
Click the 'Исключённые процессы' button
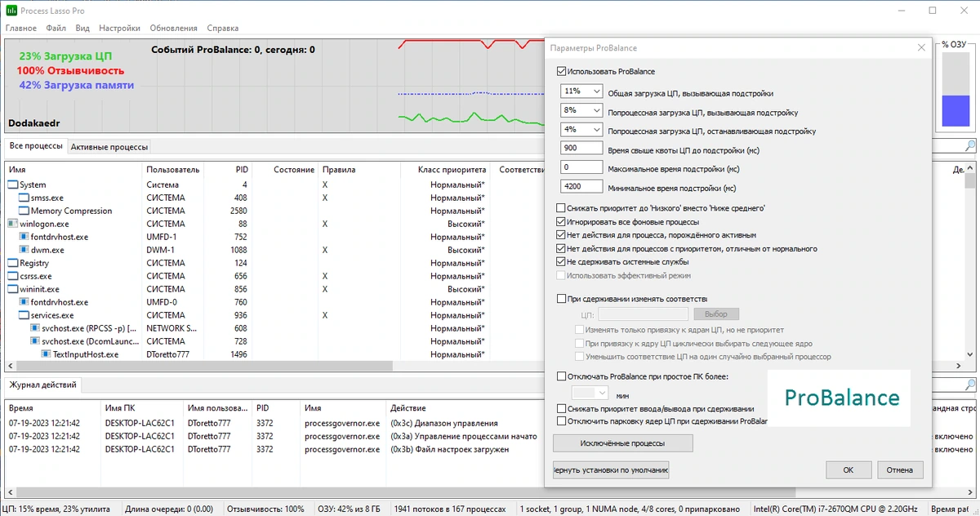(x=623, y=443)
